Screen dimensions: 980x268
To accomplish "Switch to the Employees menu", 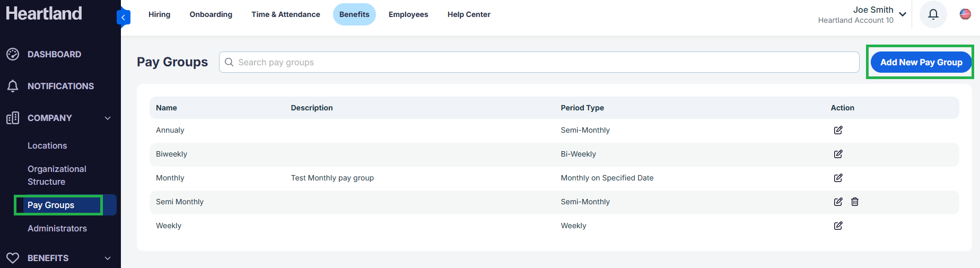I will click(x=408, y=14).
